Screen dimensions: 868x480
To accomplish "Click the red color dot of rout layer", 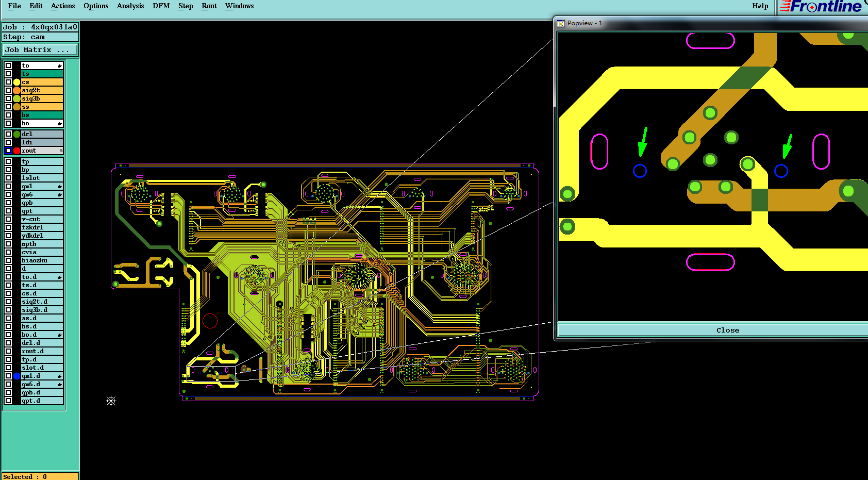I will [16, 151].
